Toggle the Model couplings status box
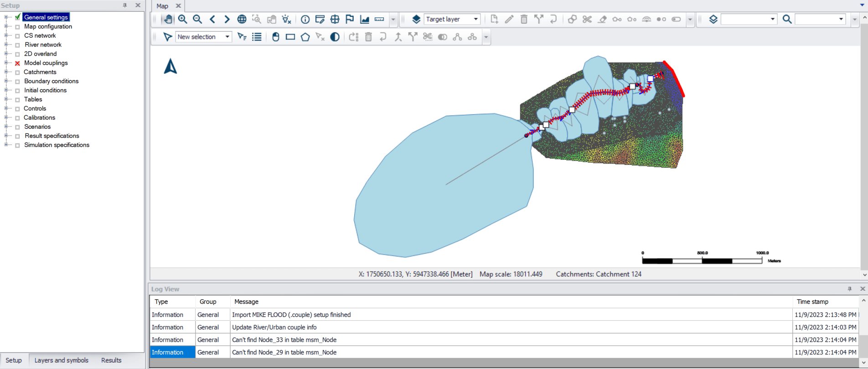The height and width of the screenshot is (369, 868). click(17, 63)
